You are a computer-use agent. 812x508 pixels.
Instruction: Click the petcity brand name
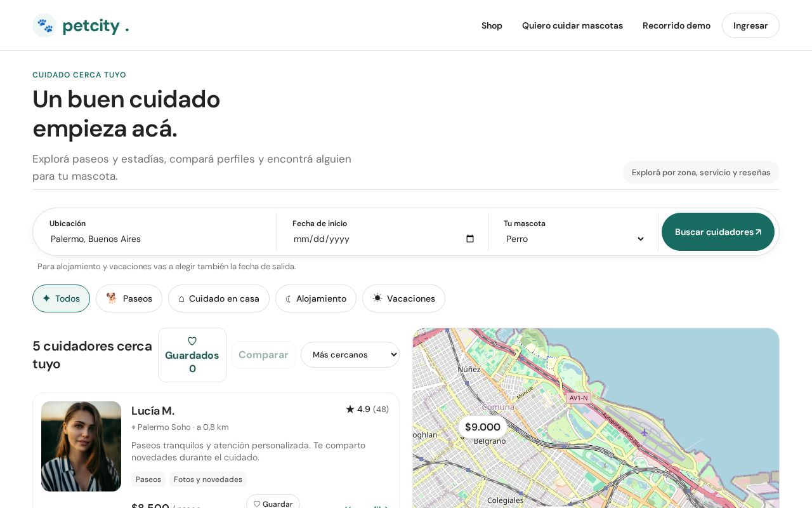[96, 25]
